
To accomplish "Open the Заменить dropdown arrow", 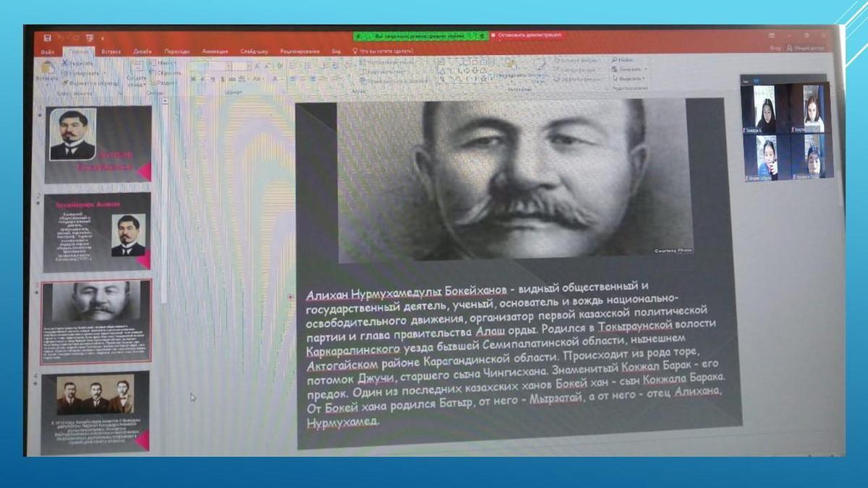I will point(646,69).
